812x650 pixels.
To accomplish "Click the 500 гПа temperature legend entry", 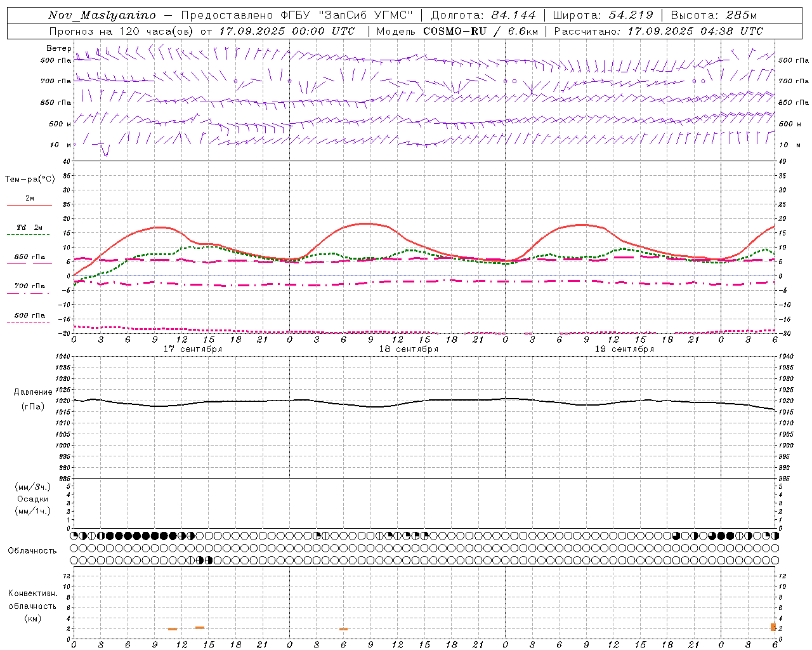I will coord(29,315).
